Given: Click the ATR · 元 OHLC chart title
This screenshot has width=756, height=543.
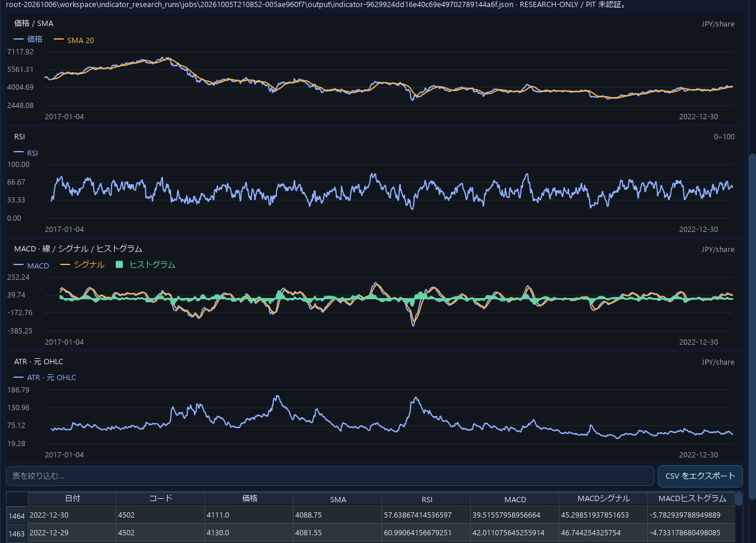Looking at the screenshot, I should pos(38,361).
